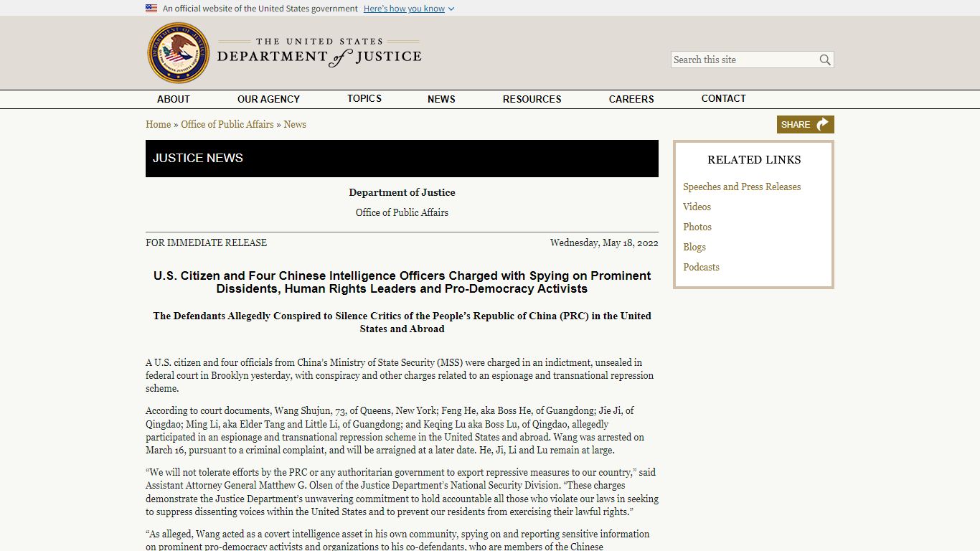Expand the "Here's how you know" disclosure

[409, 9]
